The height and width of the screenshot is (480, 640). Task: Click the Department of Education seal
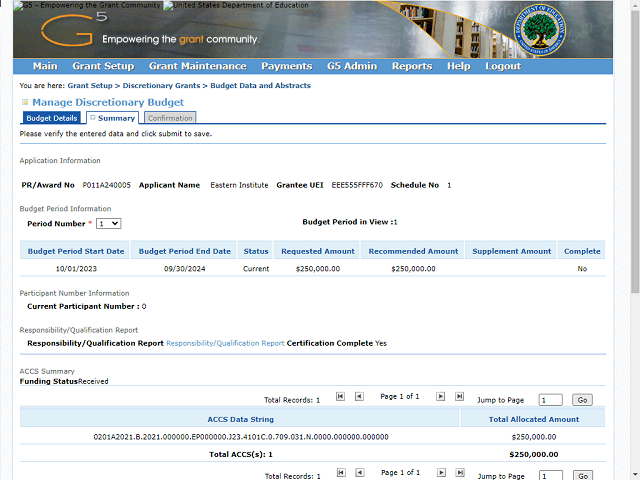540,31
